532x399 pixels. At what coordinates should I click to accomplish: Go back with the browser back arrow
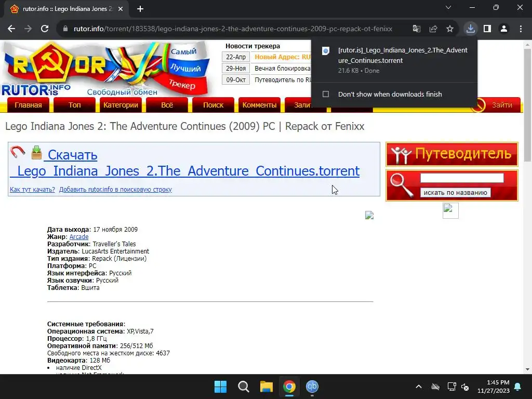[11, 29]
